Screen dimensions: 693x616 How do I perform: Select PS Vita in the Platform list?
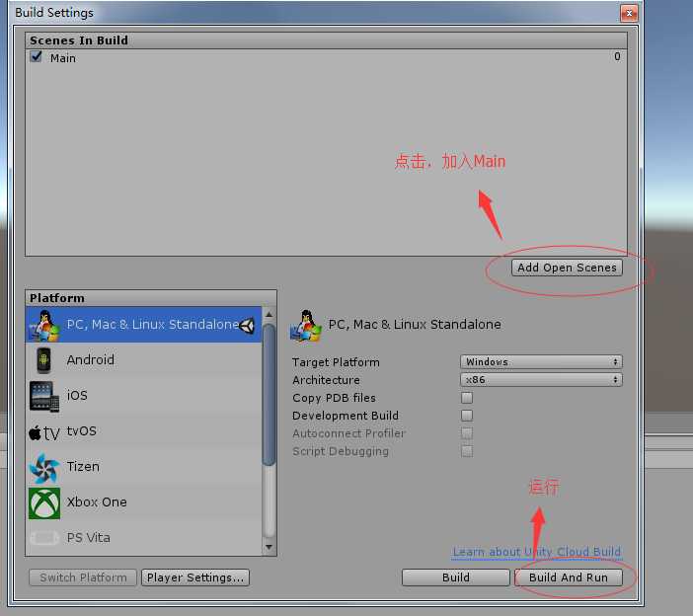coord(144,538)
